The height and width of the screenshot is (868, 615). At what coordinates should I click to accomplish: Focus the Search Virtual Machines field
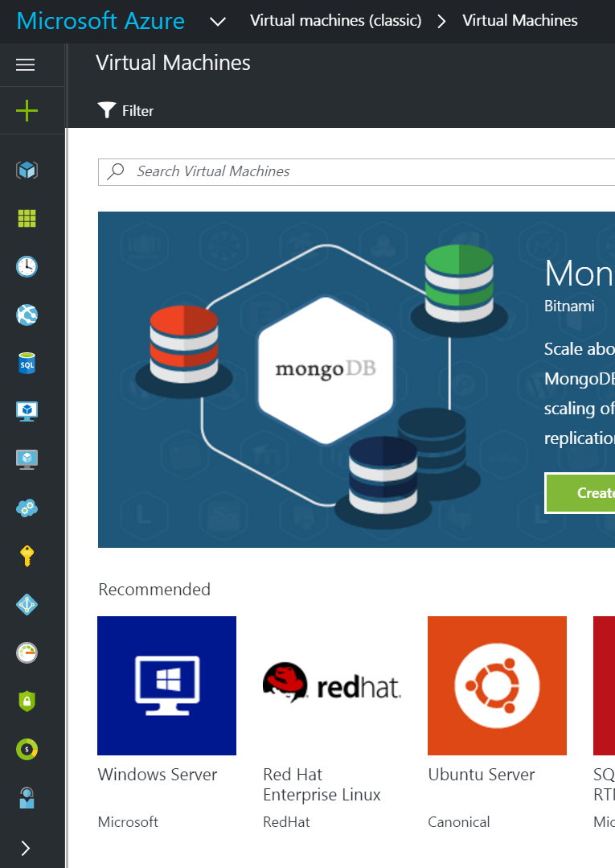tap(357, 171)
